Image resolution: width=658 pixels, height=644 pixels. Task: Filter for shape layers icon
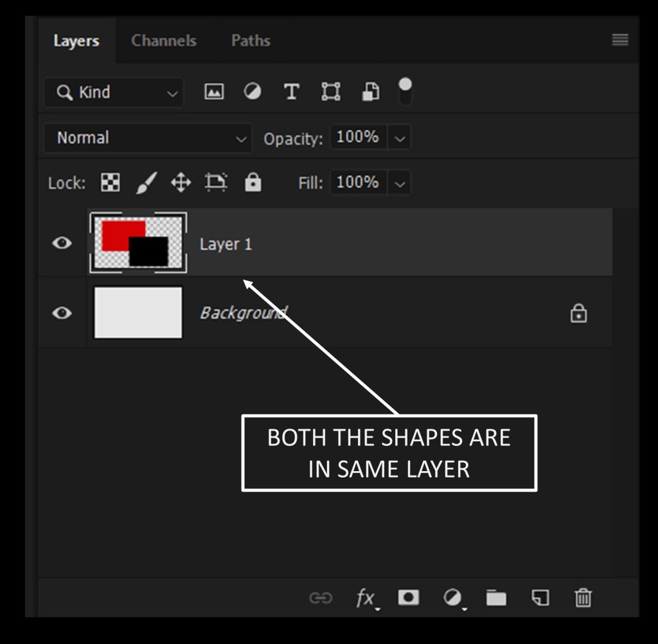330,92
